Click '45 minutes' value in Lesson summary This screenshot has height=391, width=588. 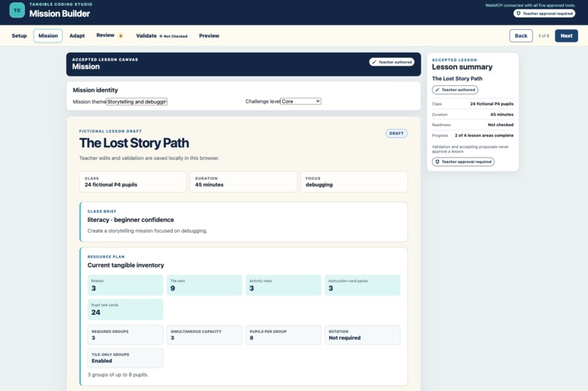point(502,115)
